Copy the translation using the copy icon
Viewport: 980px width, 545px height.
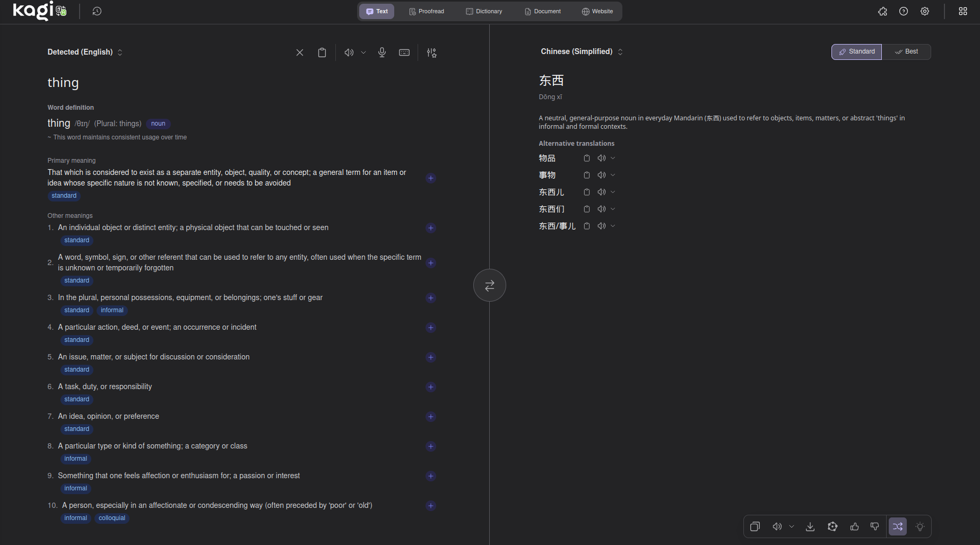point(755,526)
